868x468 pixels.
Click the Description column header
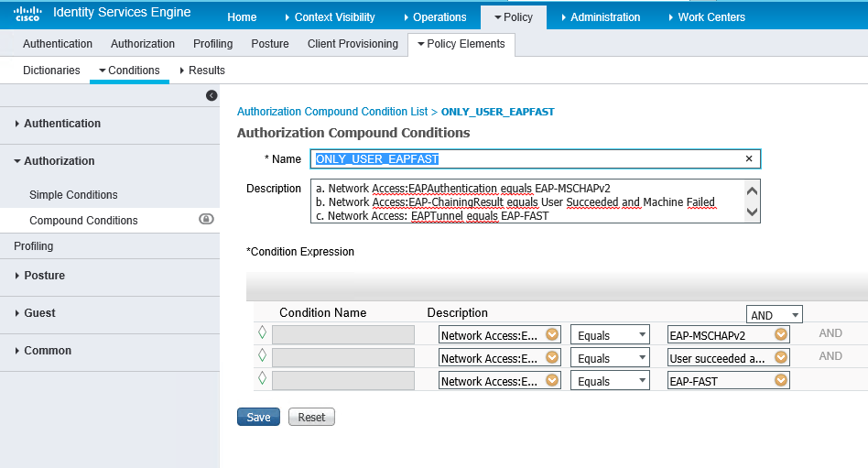click(x=457, y=313)
